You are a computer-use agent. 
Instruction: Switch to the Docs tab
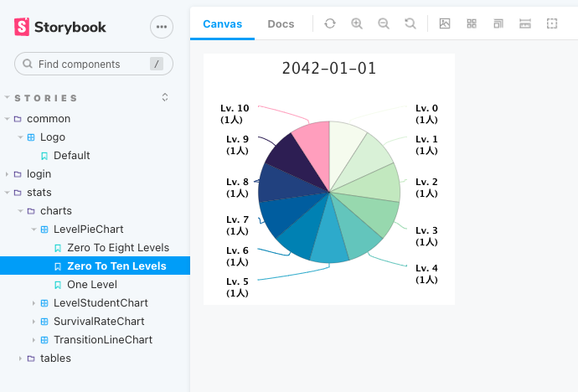(x=281, y=24)
